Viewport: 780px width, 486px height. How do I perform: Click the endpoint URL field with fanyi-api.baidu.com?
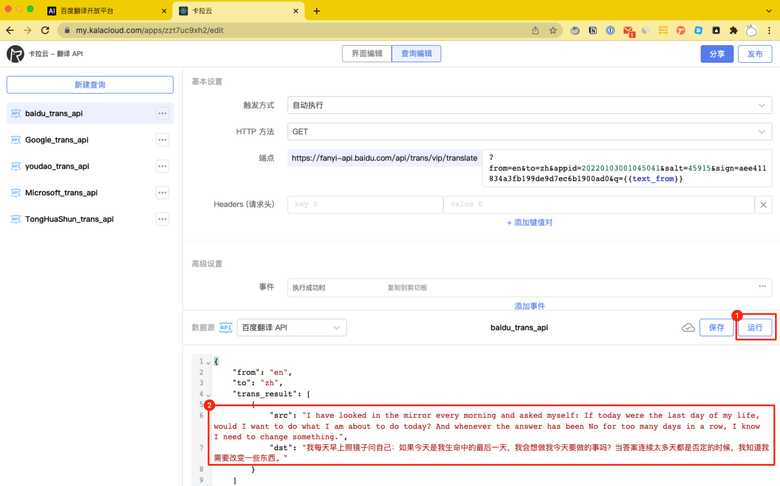tap(384, 158)
